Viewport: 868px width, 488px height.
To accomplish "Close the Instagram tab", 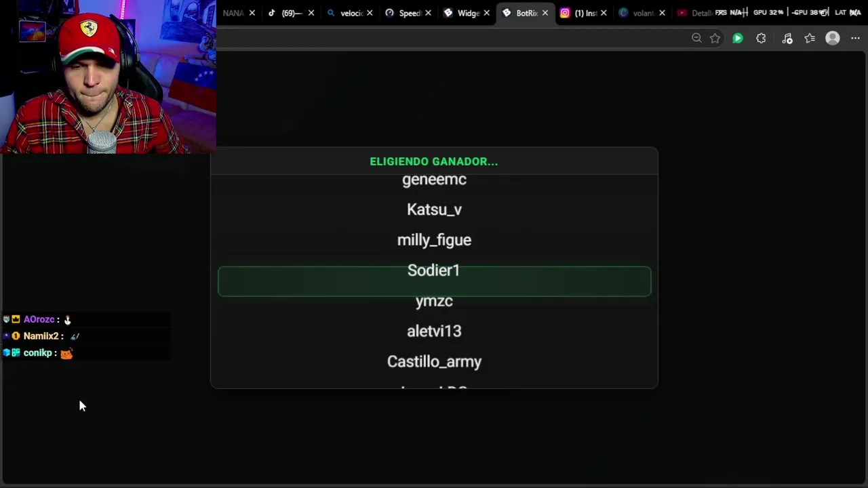I will click(604, 13).
